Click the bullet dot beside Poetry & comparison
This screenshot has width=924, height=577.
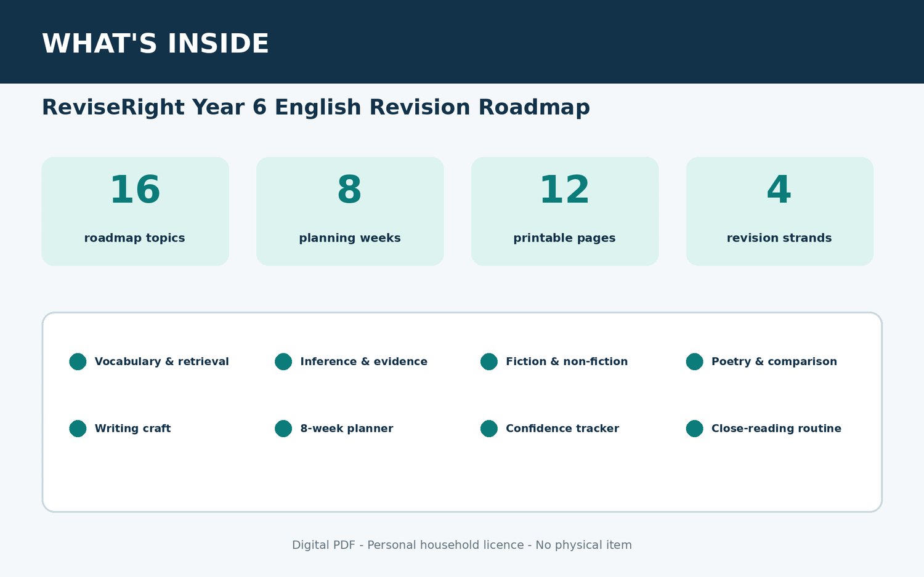click(x=694, y=361)
